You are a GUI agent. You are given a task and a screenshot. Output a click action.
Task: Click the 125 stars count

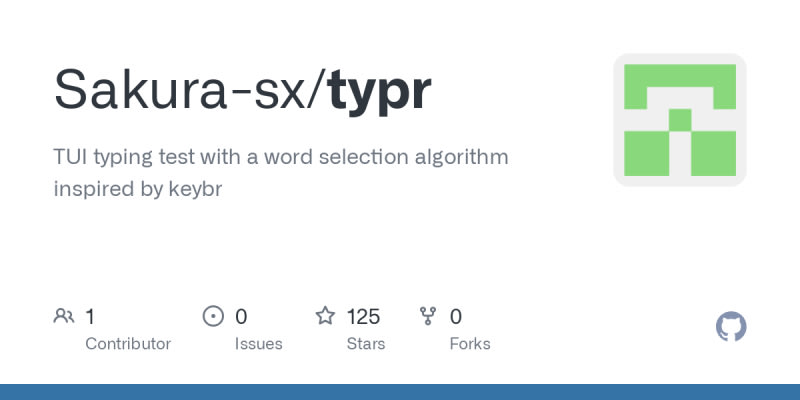(x=363, y=317)
